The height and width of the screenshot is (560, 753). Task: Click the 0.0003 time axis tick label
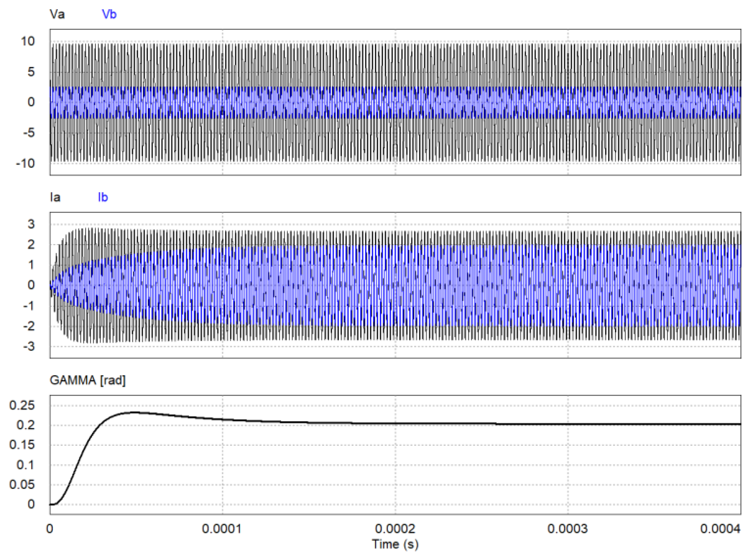[568, 529]
